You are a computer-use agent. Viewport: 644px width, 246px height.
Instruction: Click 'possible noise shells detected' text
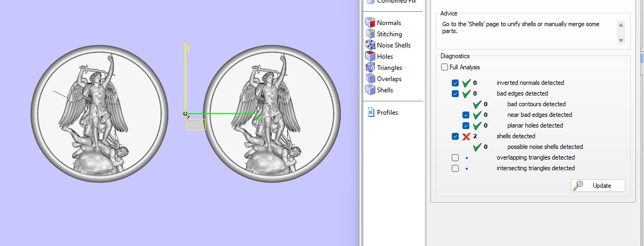coord(545,147)
